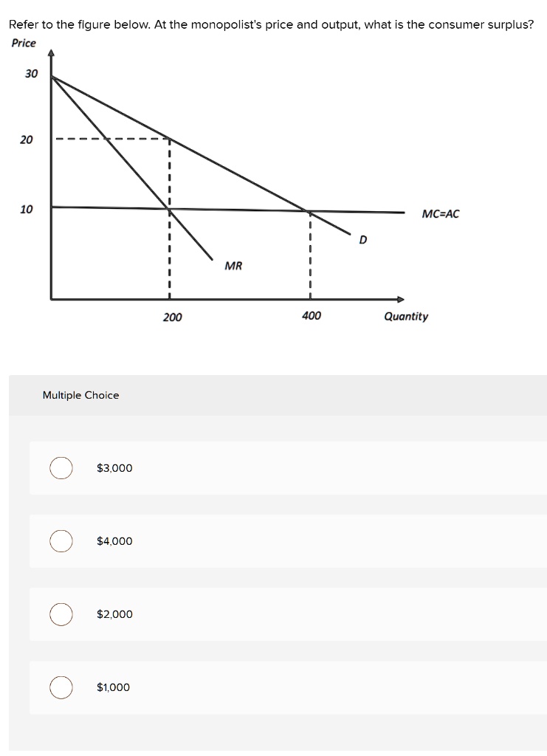Click the MC=AC curve label
547x756 pixels.
point(441,214)
